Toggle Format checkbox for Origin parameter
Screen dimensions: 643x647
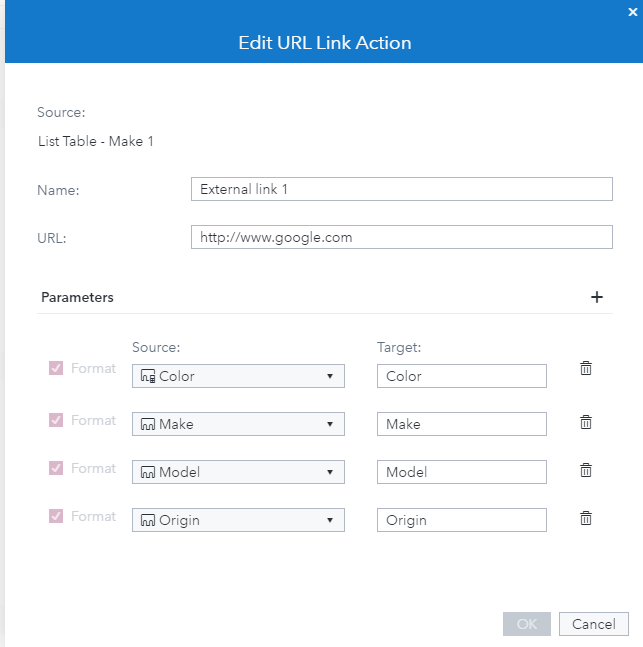click(56, 517)
